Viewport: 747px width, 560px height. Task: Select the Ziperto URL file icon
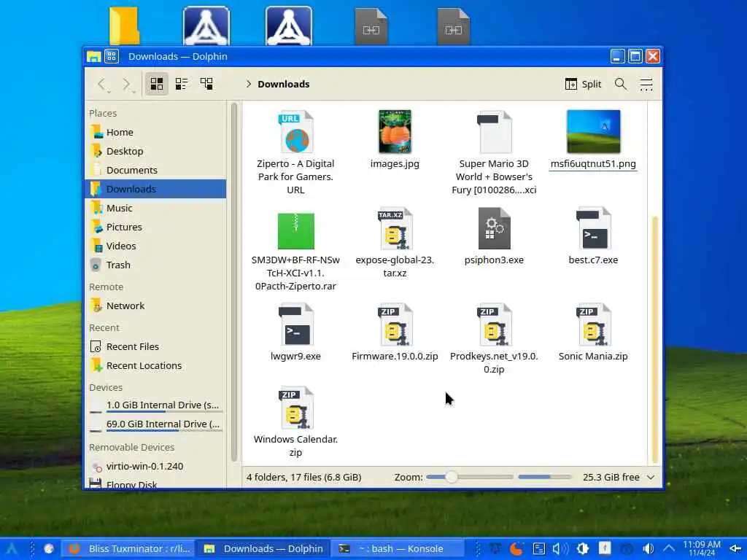click(x=296, y=132)
